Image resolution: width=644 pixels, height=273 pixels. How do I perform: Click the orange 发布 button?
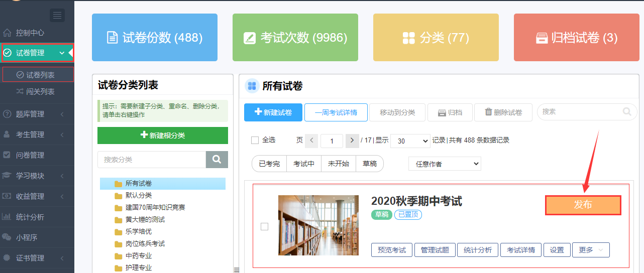[583, 205]
